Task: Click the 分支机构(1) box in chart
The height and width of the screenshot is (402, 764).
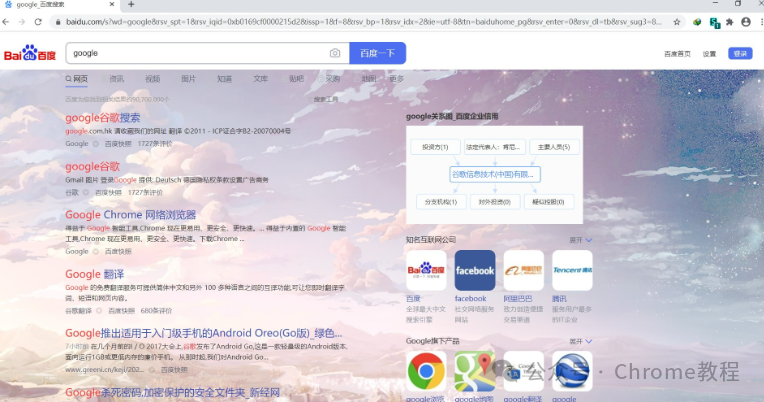Action: [x=441, y=202]
